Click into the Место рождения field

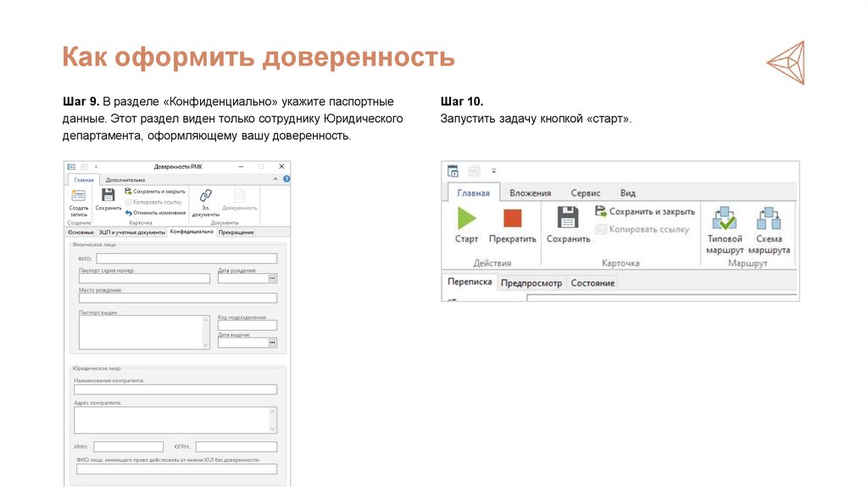[x=178, y=298]
